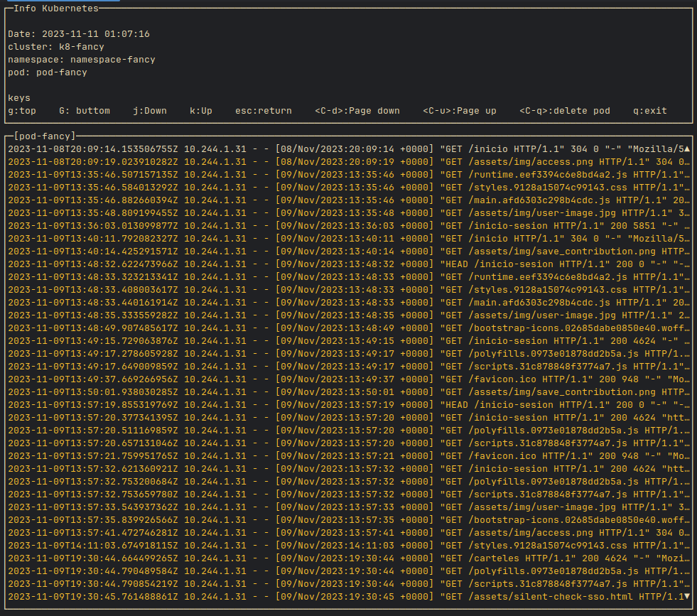Select log line timestamped 2023-11-08T20:09:14.153506755Z
This screenshot has width=697, height=616.
[x=348, y=149]
